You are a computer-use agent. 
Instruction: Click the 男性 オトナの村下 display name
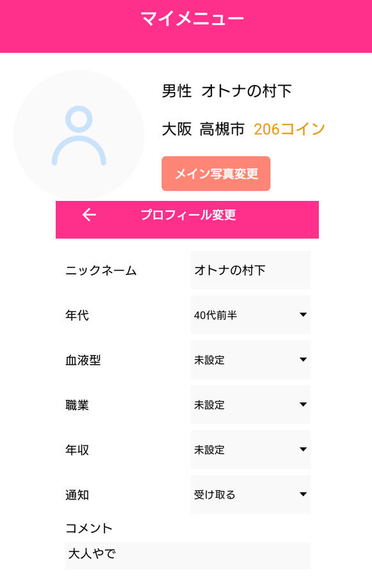coord(227,91)
